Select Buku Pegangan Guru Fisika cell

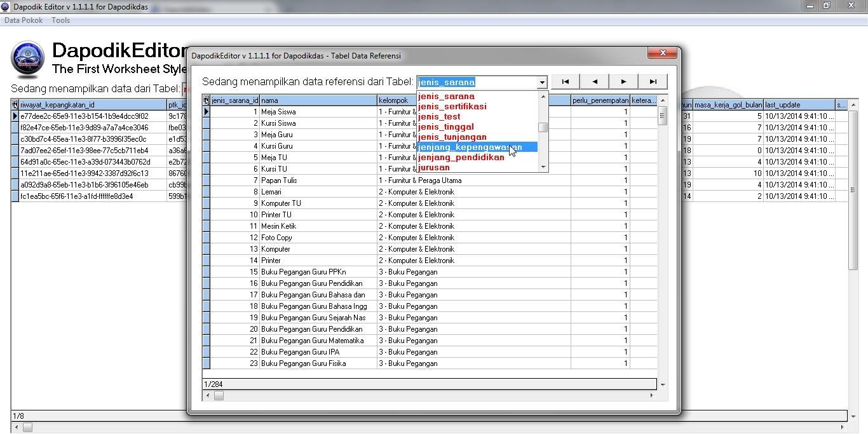click(318, 363)
